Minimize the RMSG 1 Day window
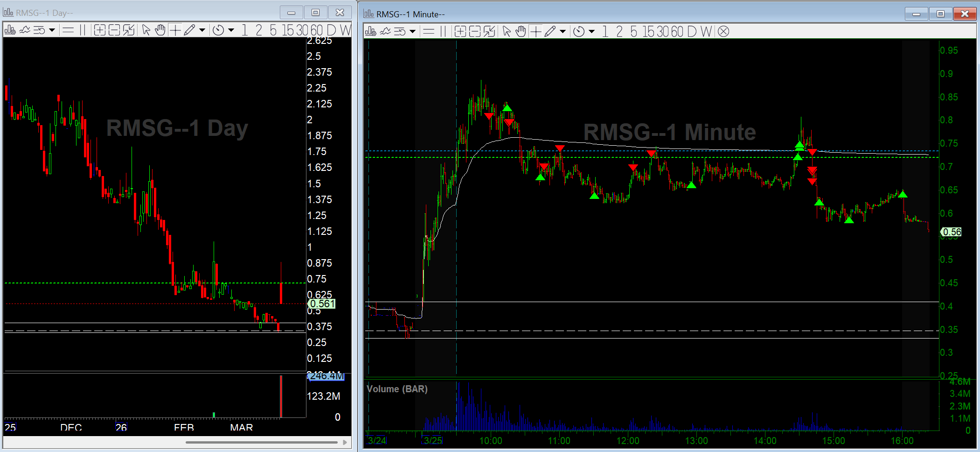Viewport: 980px width, 452px height. coord(292,13)
